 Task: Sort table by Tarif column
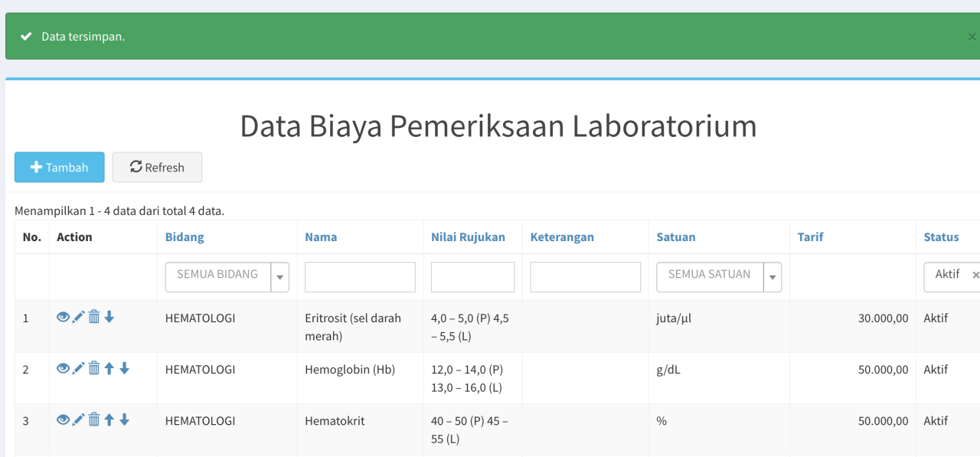click(810, 237)
